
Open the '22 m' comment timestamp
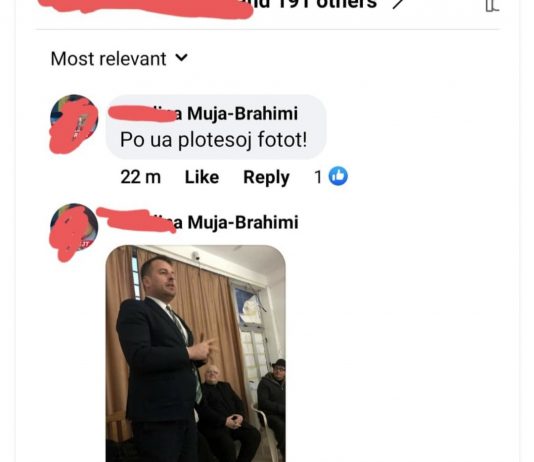(x=140, y=177)
